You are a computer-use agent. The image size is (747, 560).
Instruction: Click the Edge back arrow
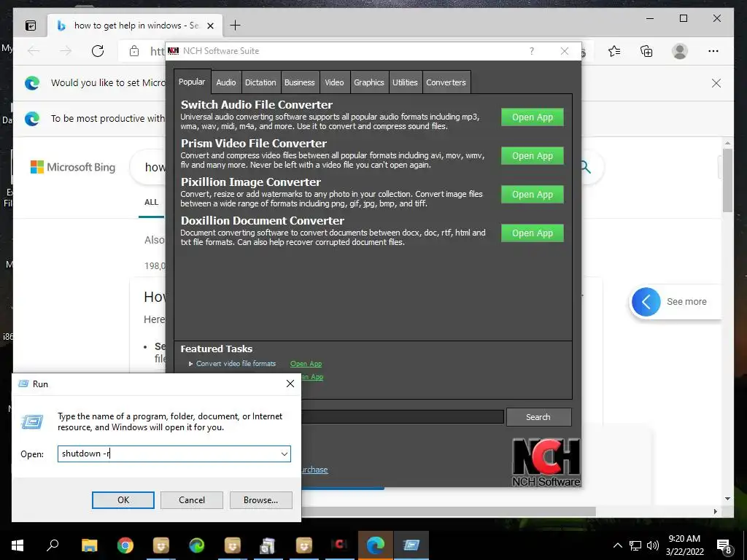point(34,51)
